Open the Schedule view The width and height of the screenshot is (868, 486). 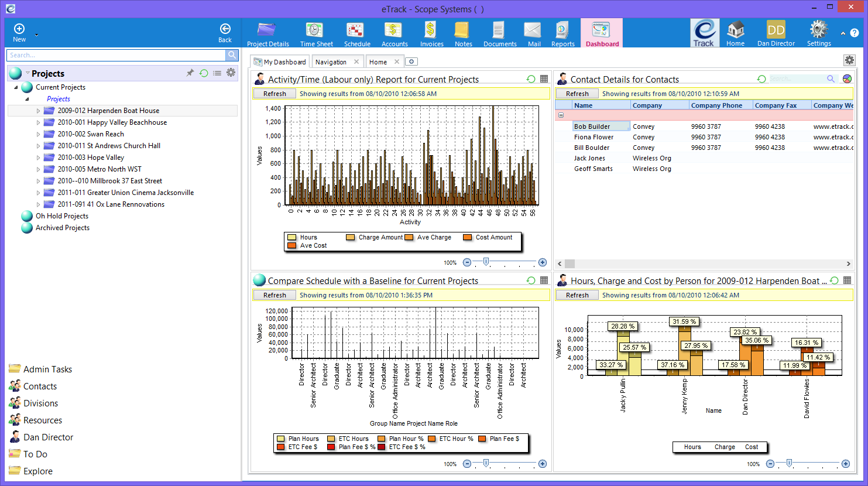357,32
